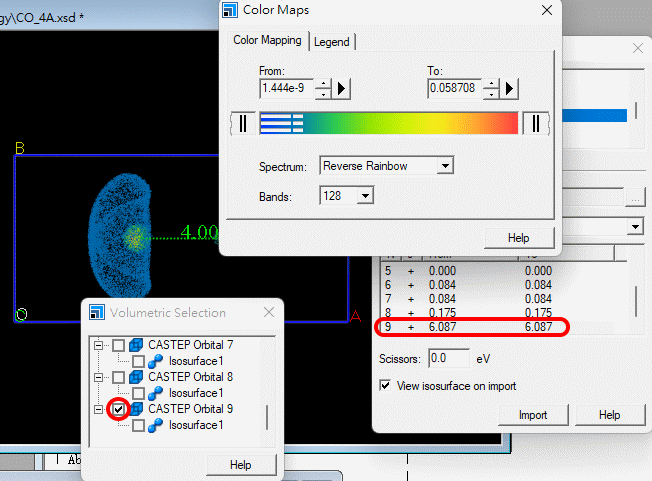Click the CASTEP Orbital 7 cube icon

click(137, 345)
